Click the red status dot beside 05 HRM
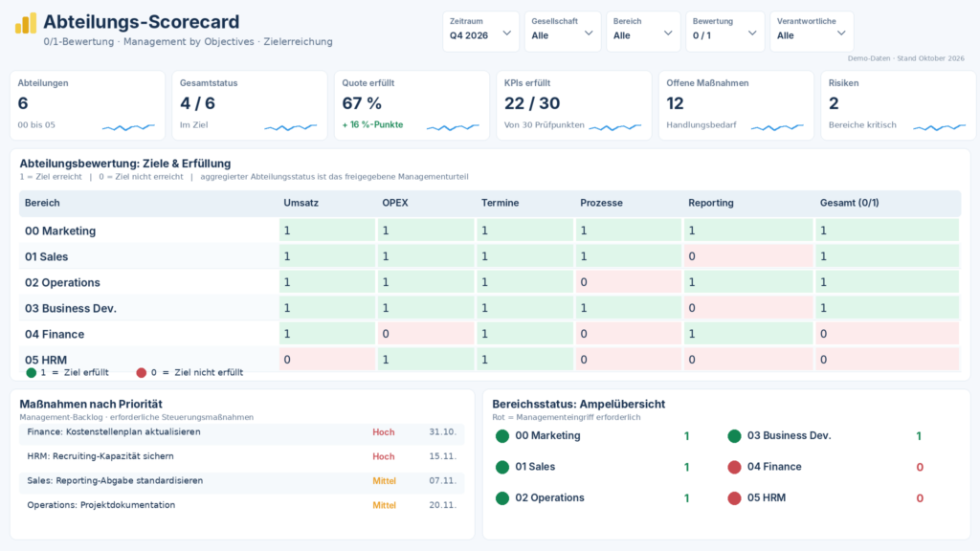Viewport: 980px width, 551px height. click(x=734, y=498)
